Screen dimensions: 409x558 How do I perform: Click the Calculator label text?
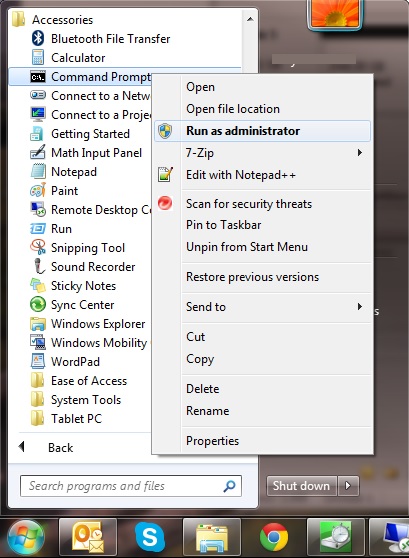tap(78, 58)
